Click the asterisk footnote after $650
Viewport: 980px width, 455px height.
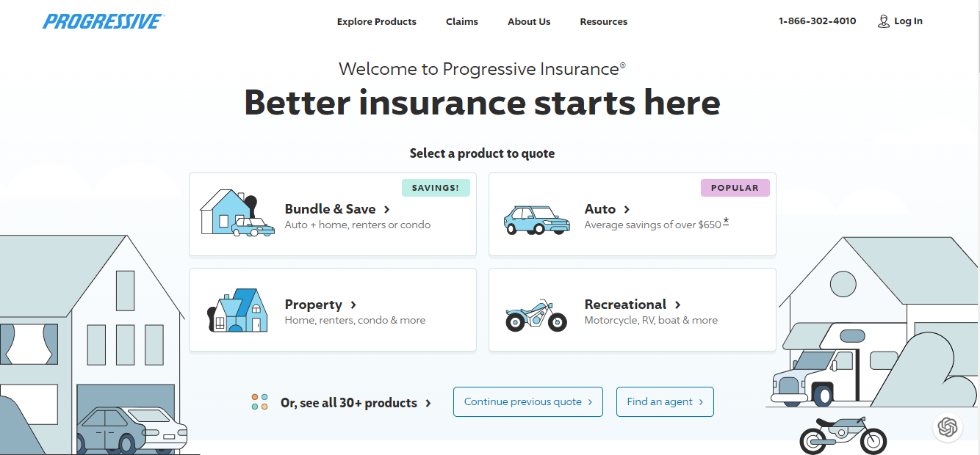(x=726, y=222)
